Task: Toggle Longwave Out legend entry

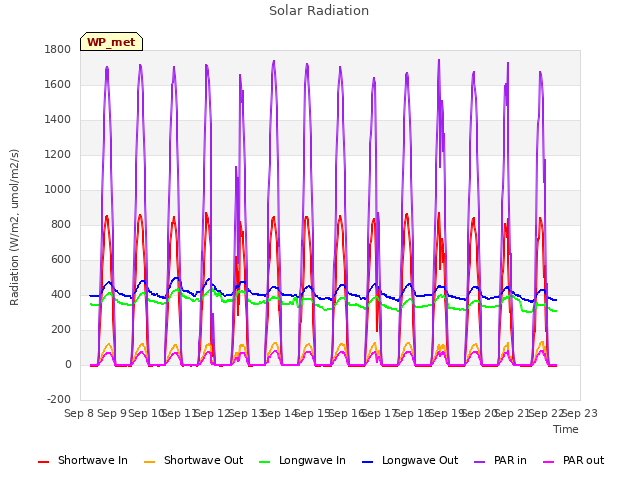Action: (410, 460)
